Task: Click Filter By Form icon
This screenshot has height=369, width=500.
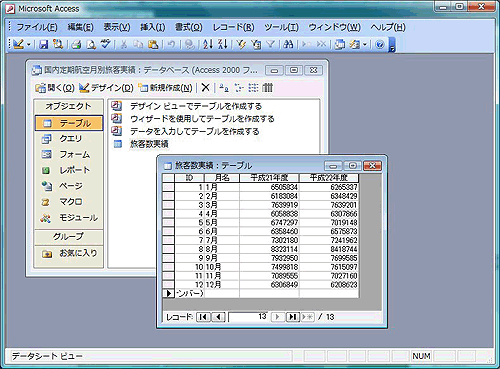Action: (x=256, y=44)
